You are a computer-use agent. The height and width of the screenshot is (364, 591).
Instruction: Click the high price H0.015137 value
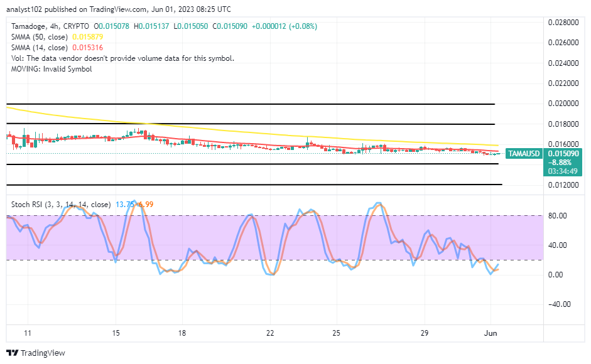click(151, 26)
